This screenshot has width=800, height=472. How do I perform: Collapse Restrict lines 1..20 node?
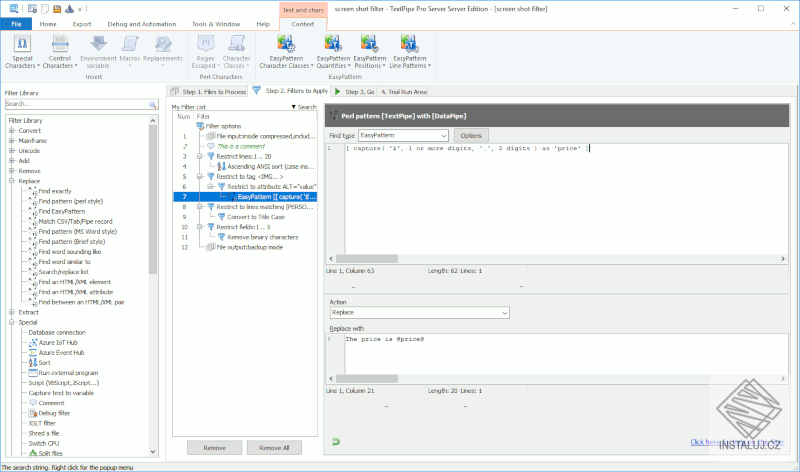pos(200,157)
